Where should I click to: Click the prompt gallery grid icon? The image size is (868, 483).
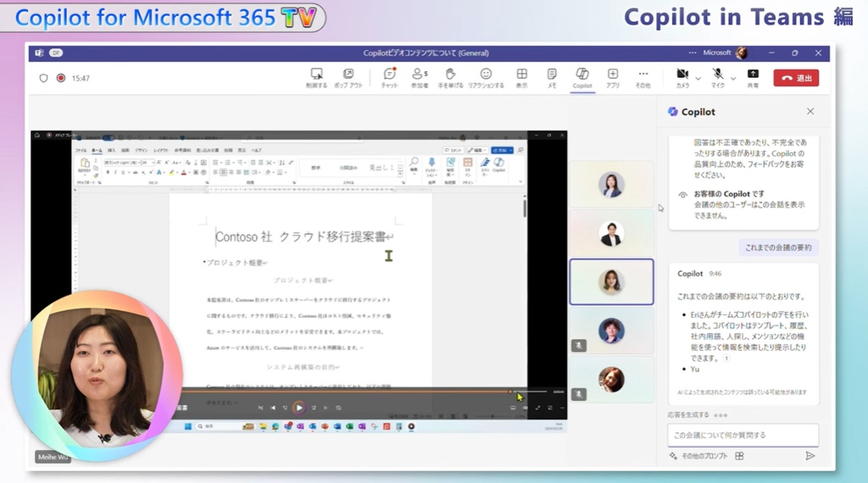click(739, 456)
